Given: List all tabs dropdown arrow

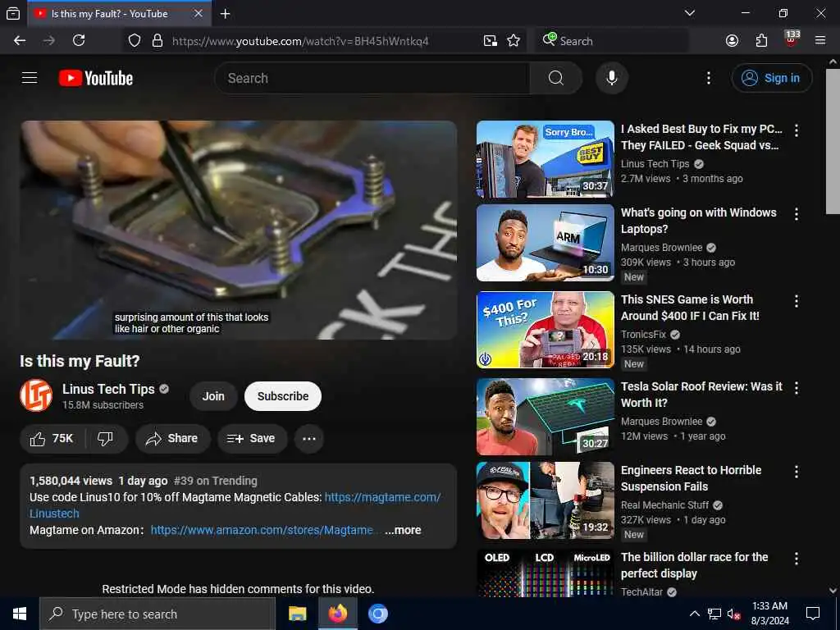Looking at the screenshot, I should click(x=690, y=13).
